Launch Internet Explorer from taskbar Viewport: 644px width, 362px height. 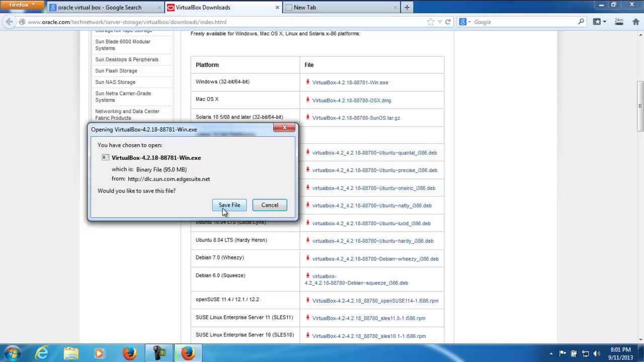(x=42, y=353)
